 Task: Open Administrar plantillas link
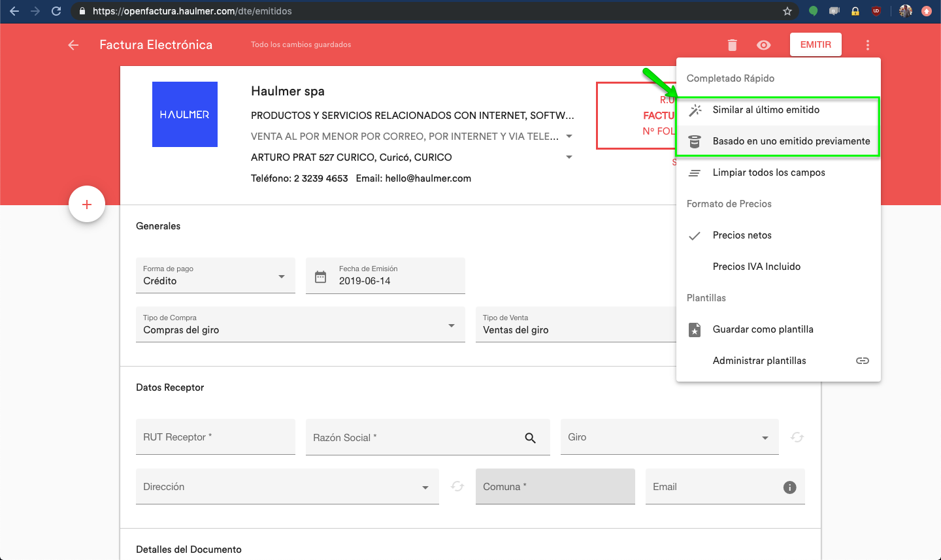click(759, 361)
